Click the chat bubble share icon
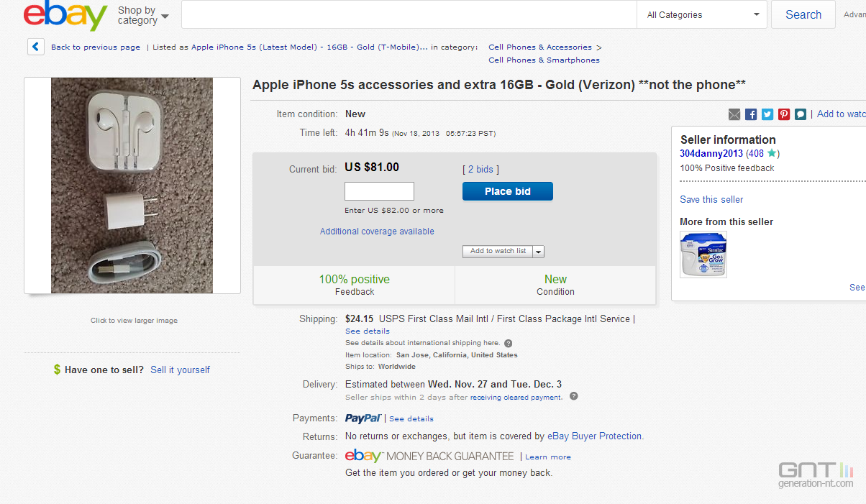This screenshot has width=866, height=504. (x=800, y=114)
